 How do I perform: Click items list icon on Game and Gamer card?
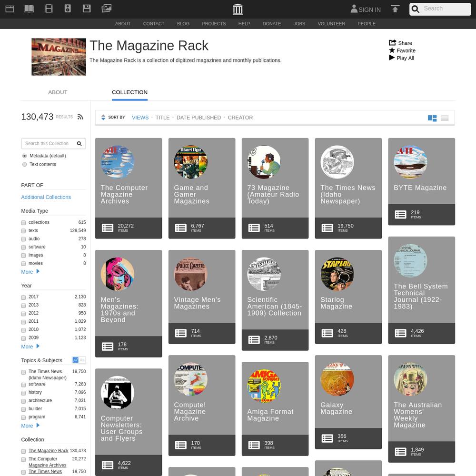coord(180,228)
